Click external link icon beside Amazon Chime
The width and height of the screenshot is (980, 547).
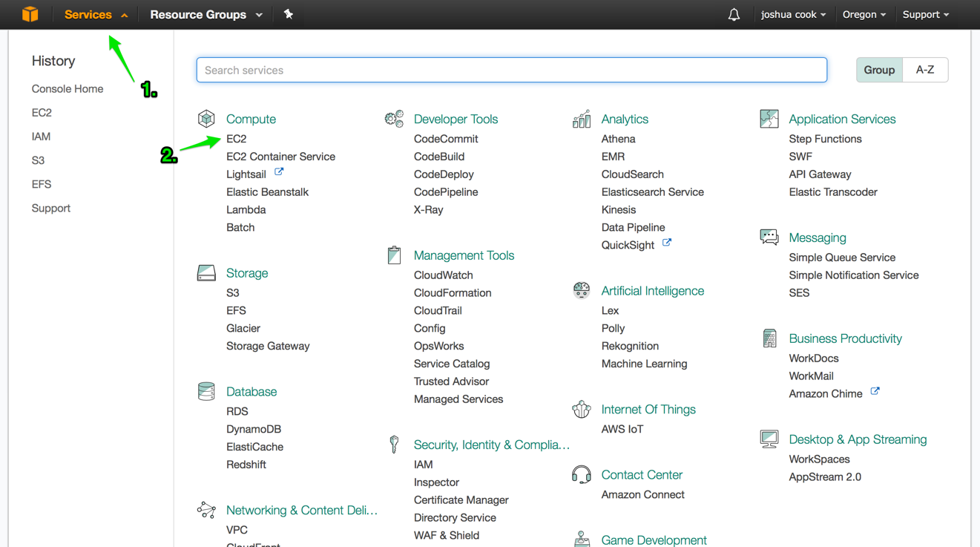875,391
